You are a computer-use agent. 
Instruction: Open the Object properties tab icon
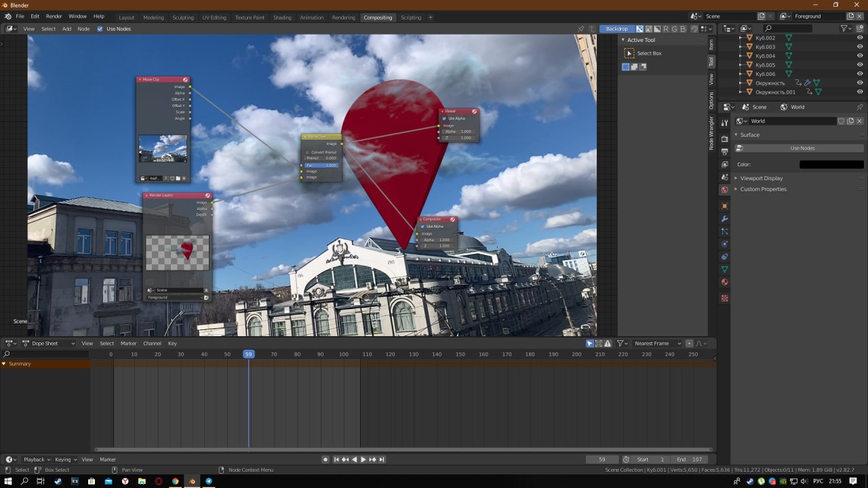coord(724,205)
